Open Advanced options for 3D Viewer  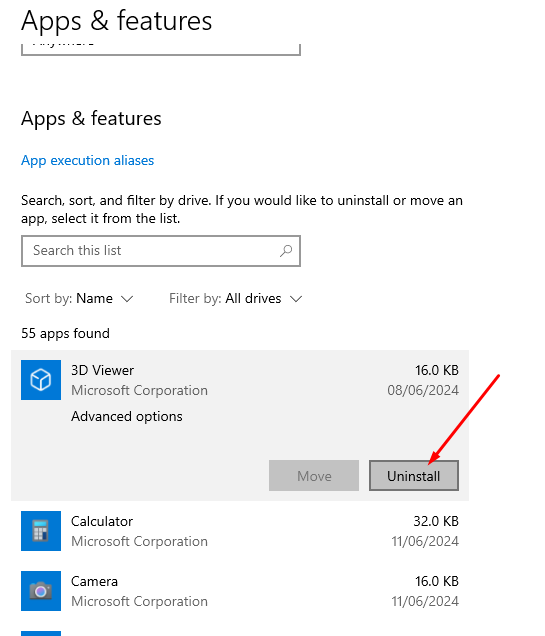(127, 417)
